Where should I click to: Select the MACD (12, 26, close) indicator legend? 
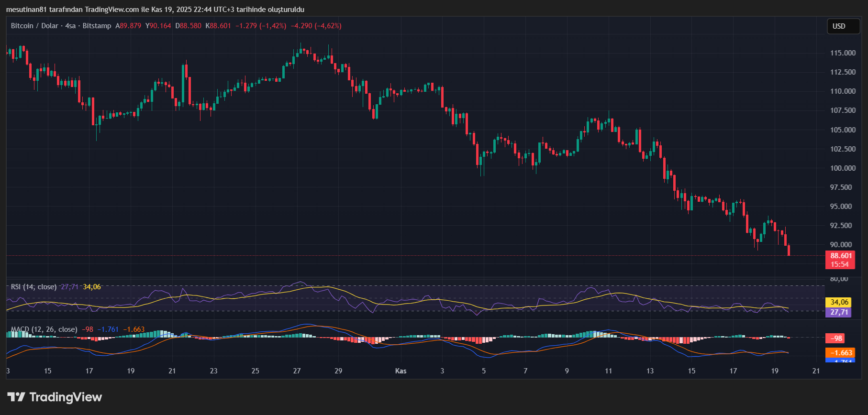click(x=44, y=329)
